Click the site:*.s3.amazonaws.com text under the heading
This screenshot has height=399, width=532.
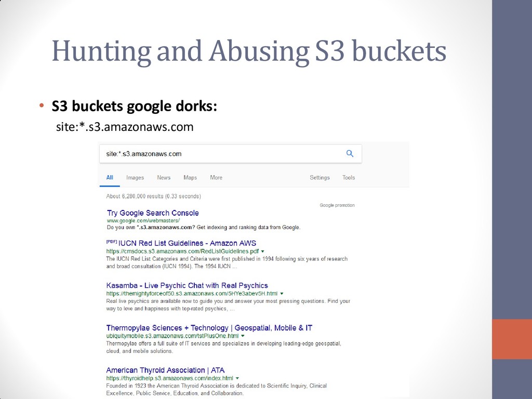125,127
